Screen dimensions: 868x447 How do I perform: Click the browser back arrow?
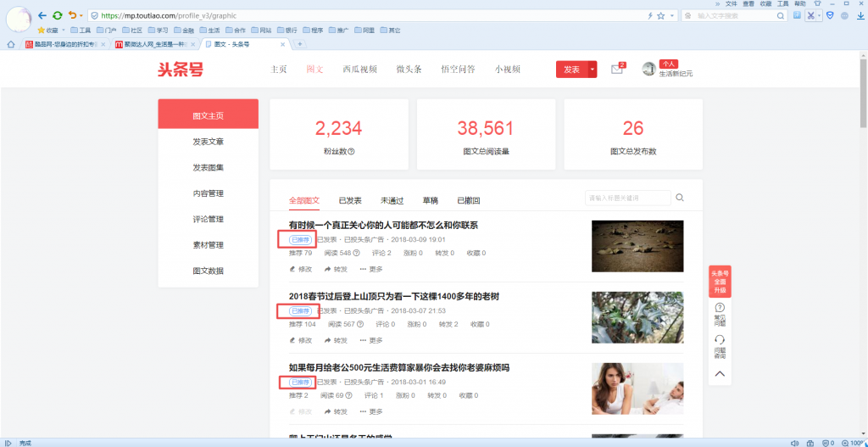(42, 15)
